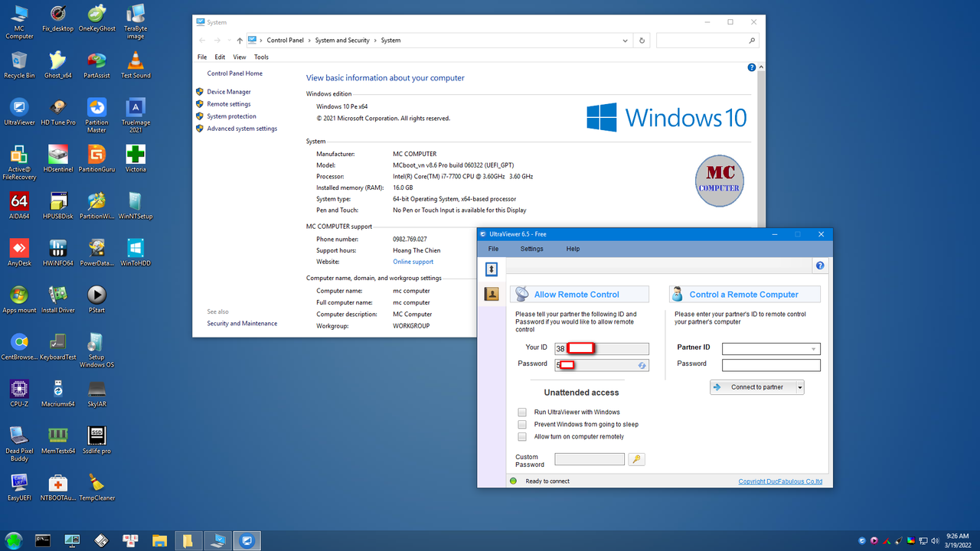The height and width of the screenshot is (551, 980).
Task: Select the Macriumx64 desktop icon
Action: coord(58,393)
